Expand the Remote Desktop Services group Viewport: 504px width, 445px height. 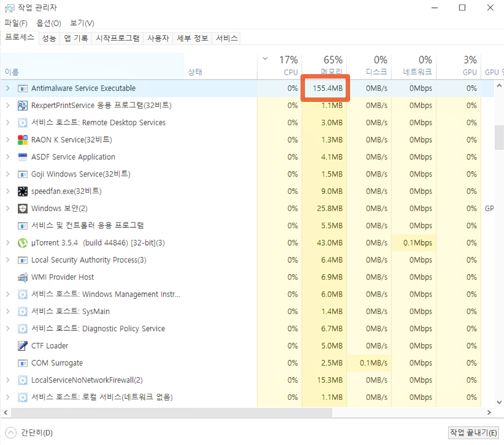coord(8,123)
